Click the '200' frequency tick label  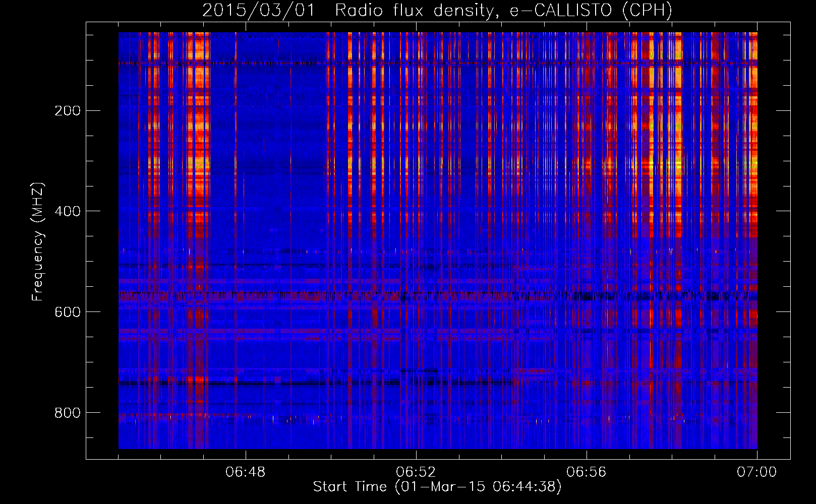point(68,110)
